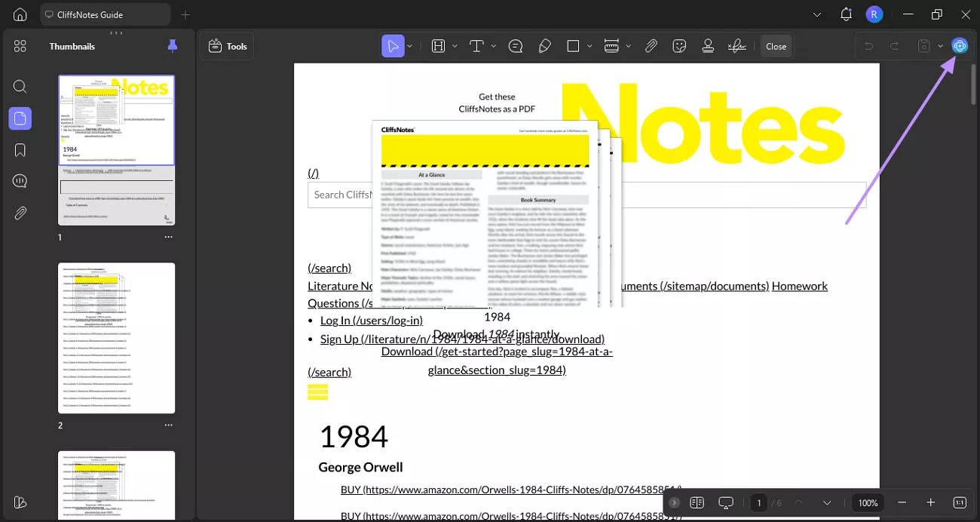Open the save options dropdown arrow
Screen dimensions: 980x522
(x=941, y=46)
